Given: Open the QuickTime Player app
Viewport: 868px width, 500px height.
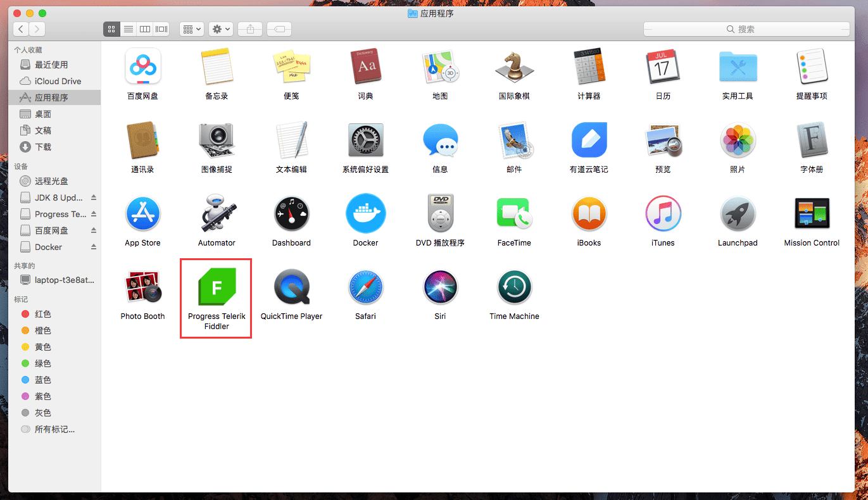Looking at the screenshot, I should click(x=291, y=287).
